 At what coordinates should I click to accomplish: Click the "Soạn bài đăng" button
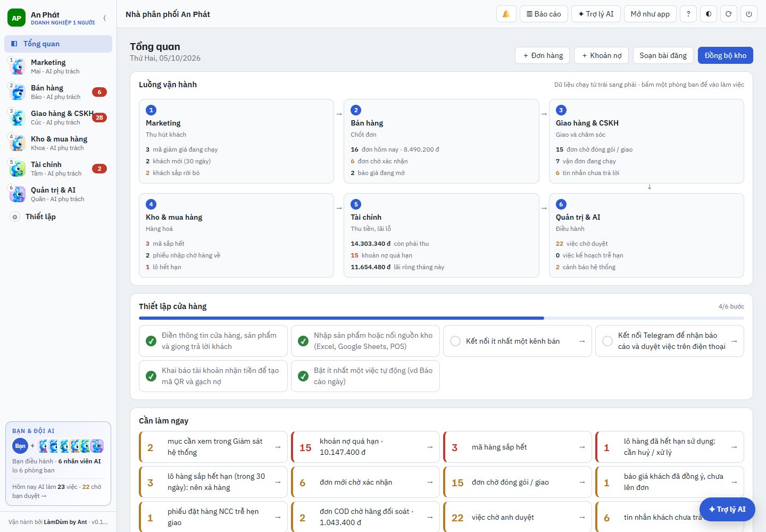tap(663, 55)
